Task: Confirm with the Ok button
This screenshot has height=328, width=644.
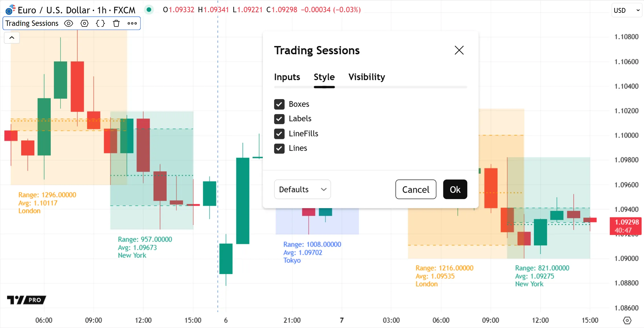Action: coord(455,189)
